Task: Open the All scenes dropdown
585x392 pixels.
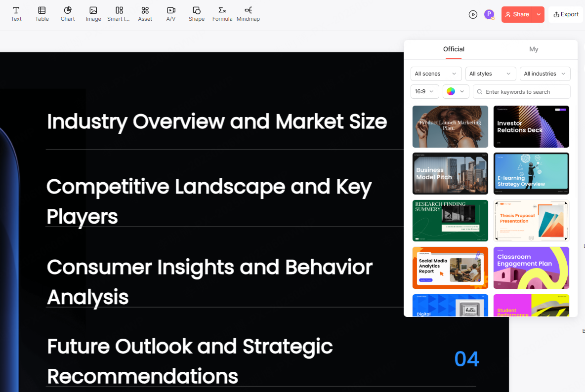Action: 435,74
